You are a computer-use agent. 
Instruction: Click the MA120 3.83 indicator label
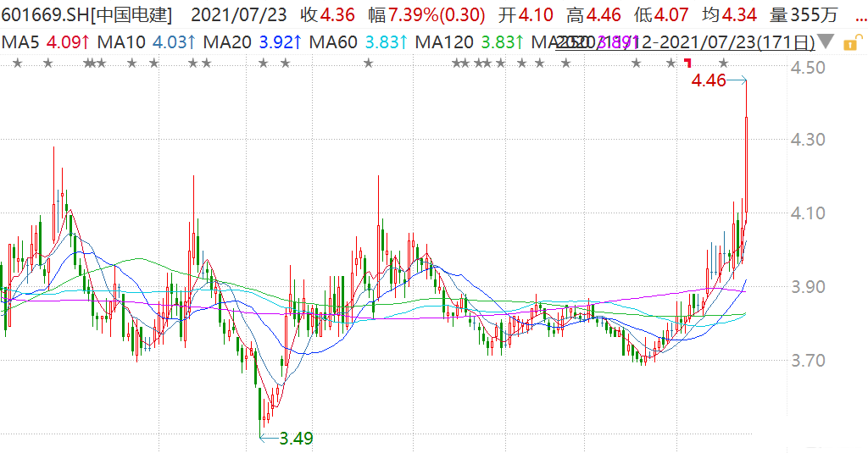click(470, 42)
